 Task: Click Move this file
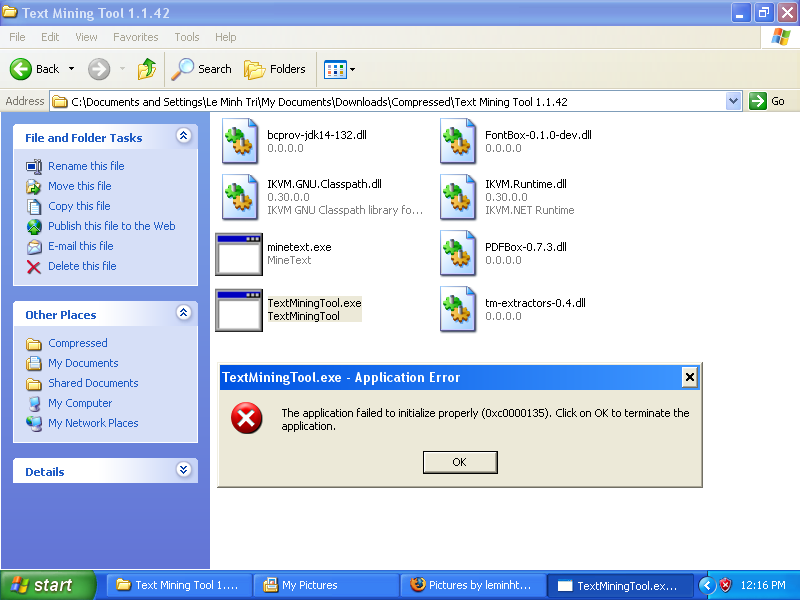click(80, 186)
